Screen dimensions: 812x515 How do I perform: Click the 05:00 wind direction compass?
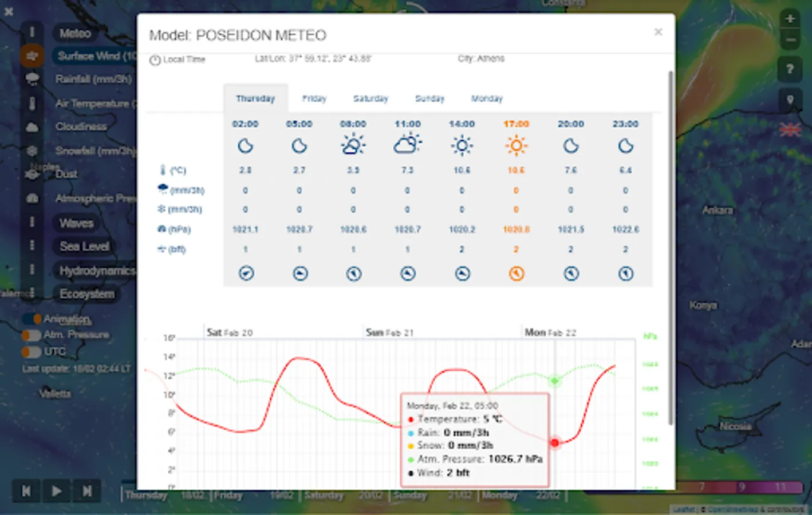(300, 274)
